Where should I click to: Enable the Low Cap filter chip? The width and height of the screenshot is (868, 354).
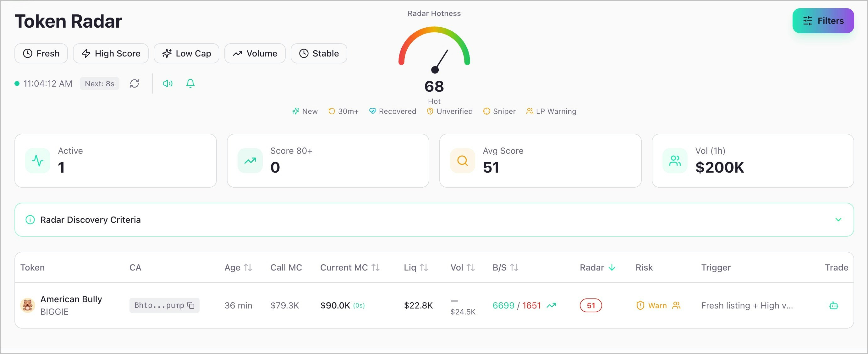click(186, 53)
